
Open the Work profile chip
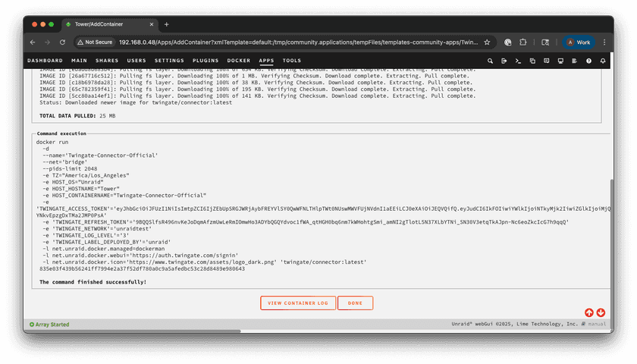coord(578,42)
